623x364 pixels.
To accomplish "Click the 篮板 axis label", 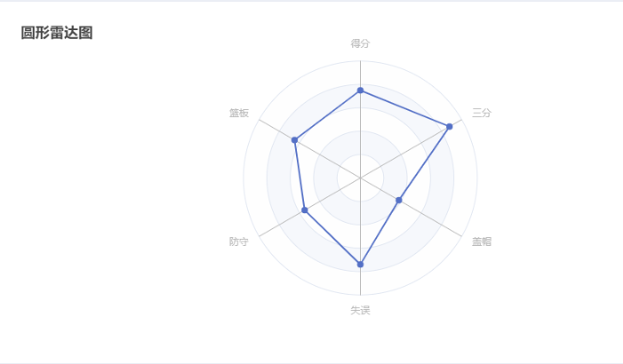I will point(239,113).
